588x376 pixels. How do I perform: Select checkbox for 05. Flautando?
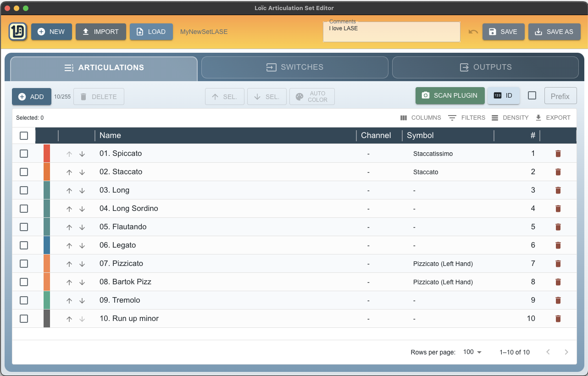[x=24, y=227]
